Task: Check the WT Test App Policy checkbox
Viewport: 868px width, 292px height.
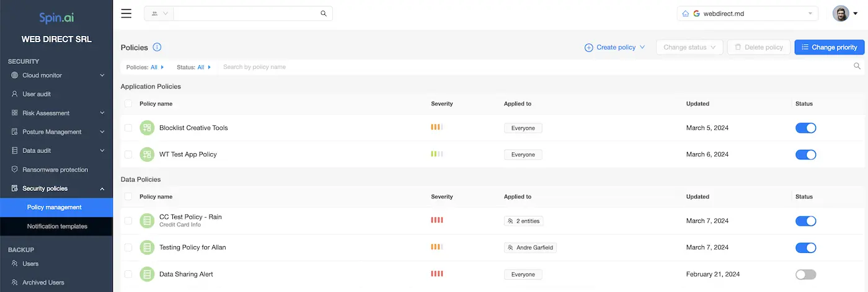Action: coord(128,154)
